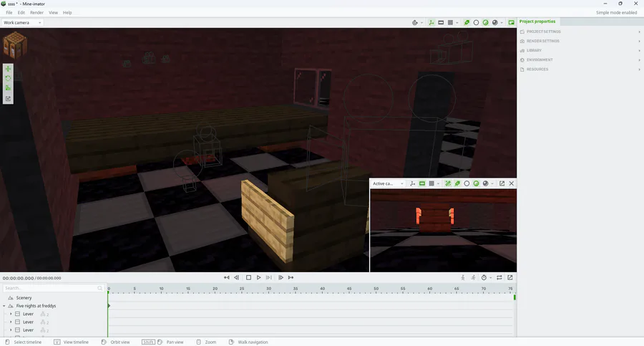Viewport: 644px width, 346px height.
Task: Select the rotate tool in viewport
Action: (x=8, y=78)
